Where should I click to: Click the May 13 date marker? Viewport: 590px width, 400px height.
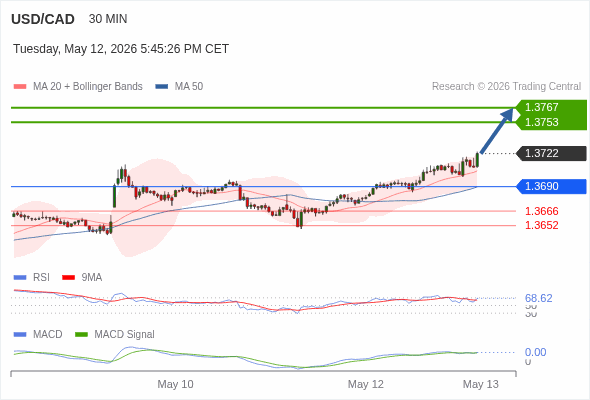click(x=481, y=384)
